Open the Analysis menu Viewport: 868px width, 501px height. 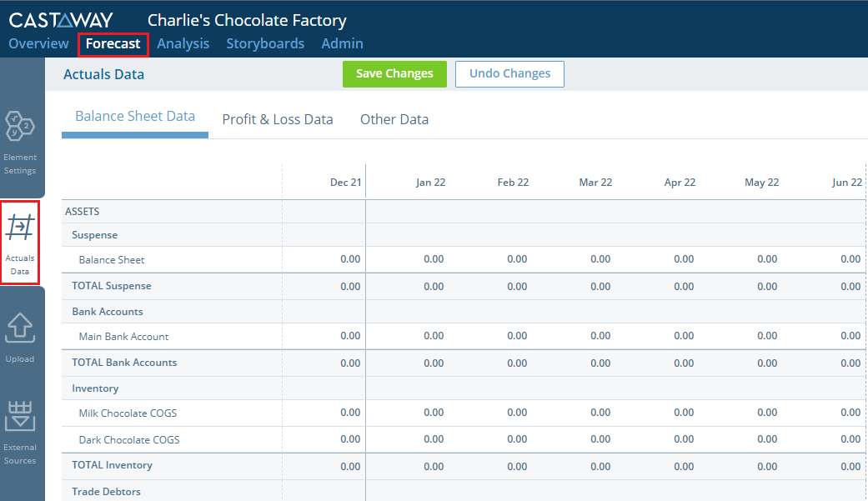pos(183,43)
